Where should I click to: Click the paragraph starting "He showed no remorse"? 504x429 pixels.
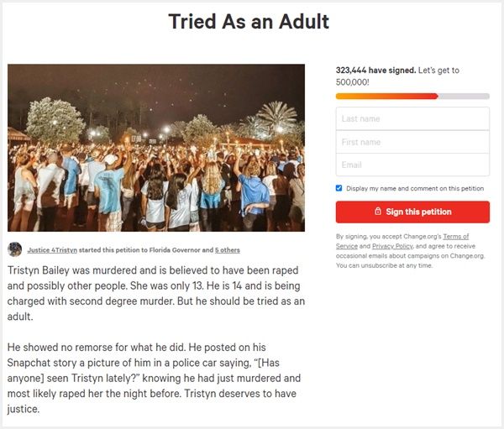click(156, 378)
